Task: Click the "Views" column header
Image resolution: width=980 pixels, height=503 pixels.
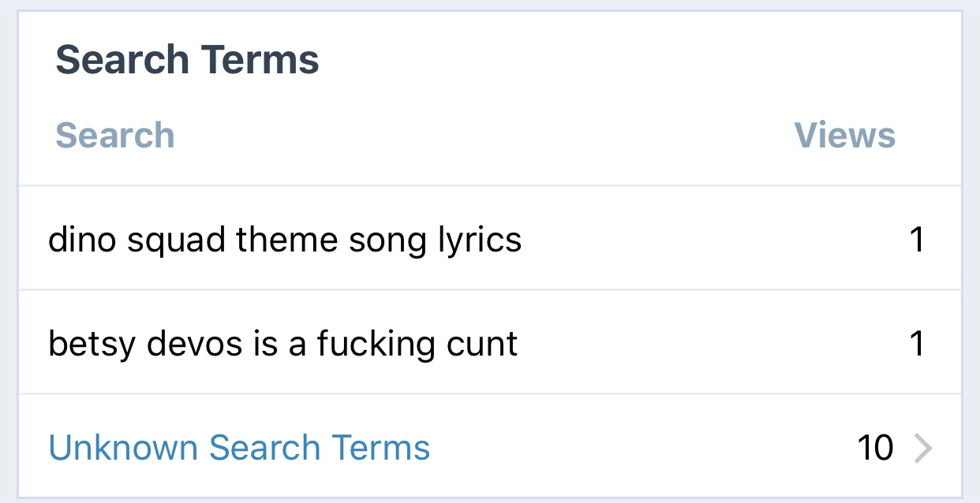Action: tap(844, 136)
